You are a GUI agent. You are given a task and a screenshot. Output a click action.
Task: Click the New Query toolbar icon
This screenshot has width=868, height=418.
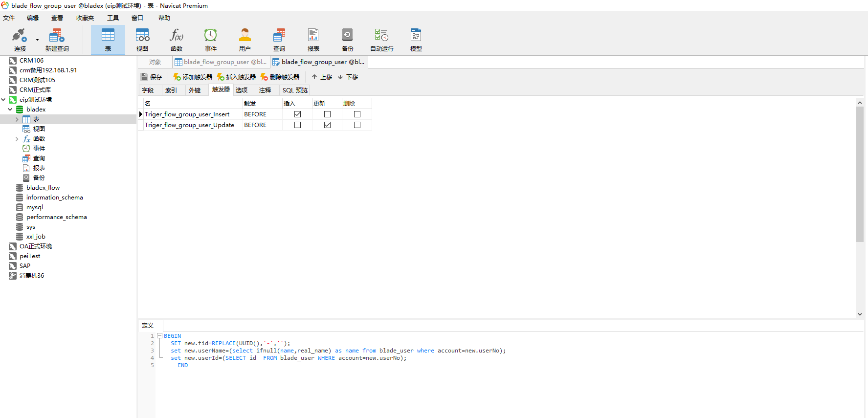coord(57,40)
